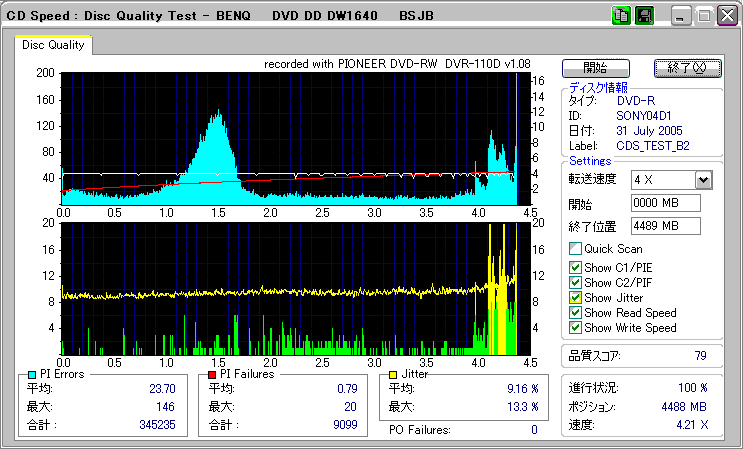The image size is (743, 449).
Task: Open the 転送速度 speed dropdown arrow
Action: pyautogui.click(x=702, y=180)
